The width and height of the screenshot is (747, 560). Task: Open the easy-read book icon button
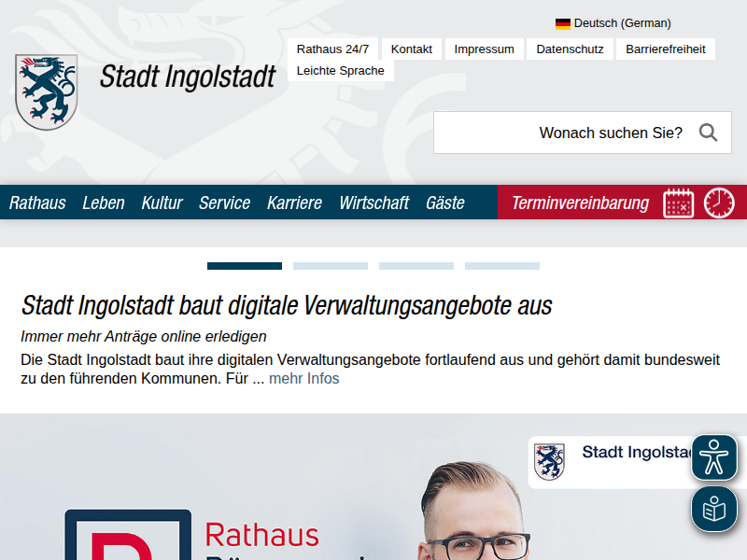coord(714,509)
